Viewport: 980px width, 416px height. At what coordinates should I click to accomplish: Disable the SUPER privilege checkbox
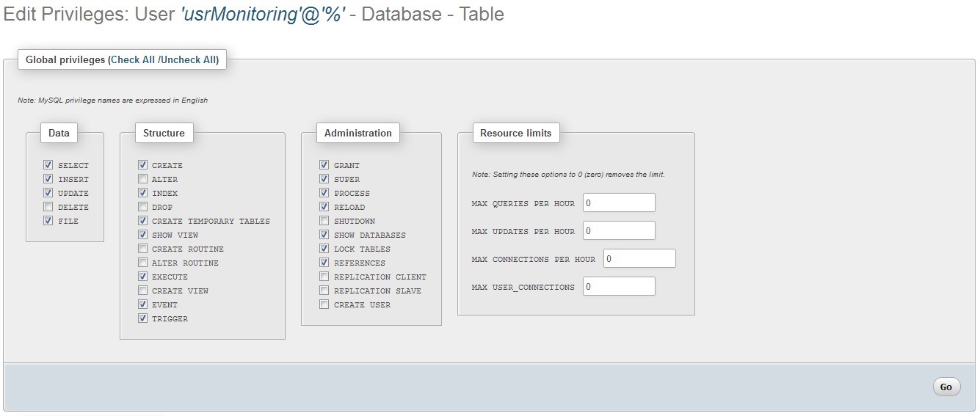coord(324,179)
